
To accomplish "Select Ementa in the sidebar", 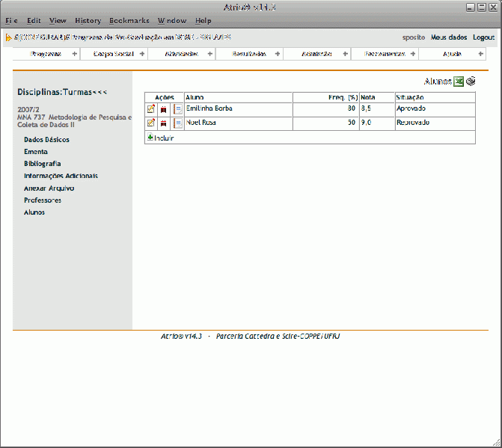I will pos(36,152).
